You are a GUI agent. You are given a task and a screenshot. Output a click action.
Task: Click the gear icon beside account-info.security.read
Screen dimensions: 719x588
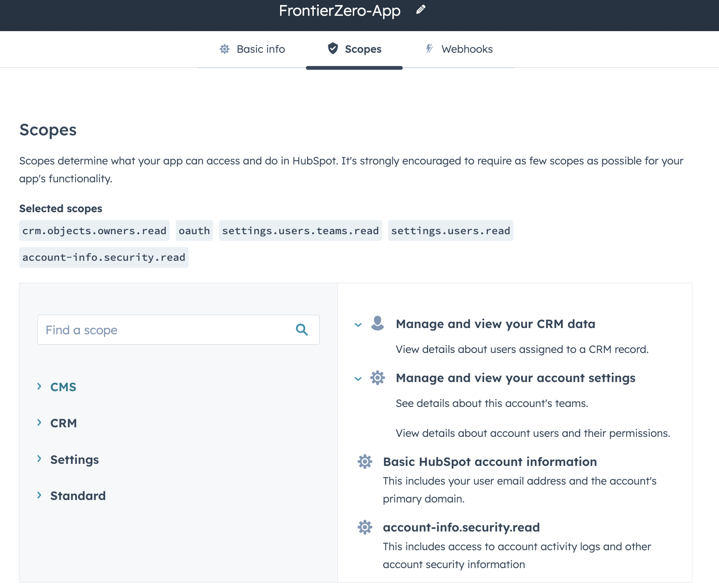[365, 527]
